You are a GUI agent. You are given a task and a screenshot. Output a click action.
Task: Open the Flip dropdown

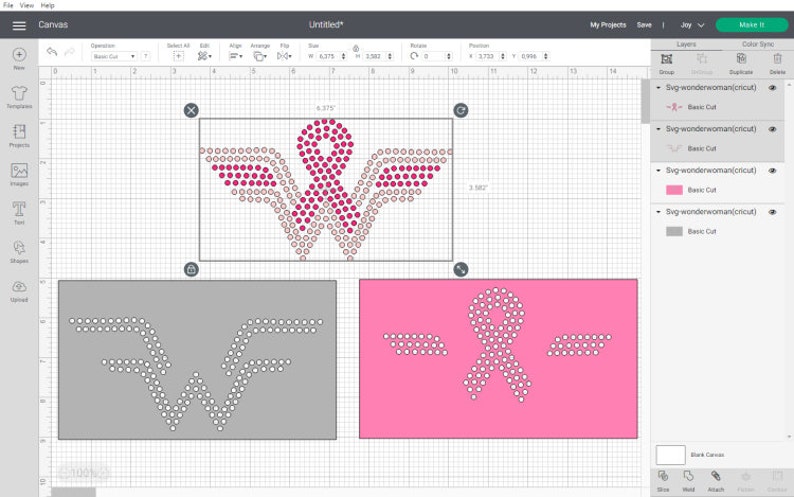pyautogui.click(x=284, y=56)
